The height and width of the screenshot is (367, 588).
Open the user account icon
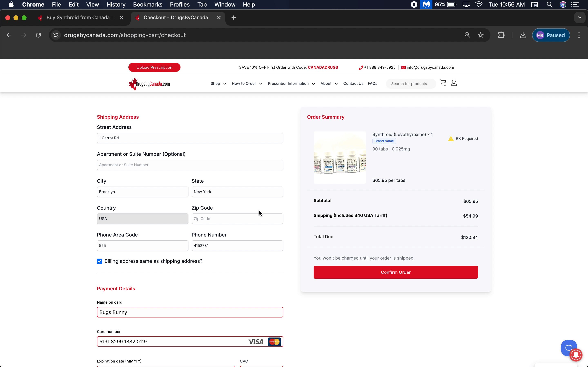pyautogui.click(x=454, y=83)
